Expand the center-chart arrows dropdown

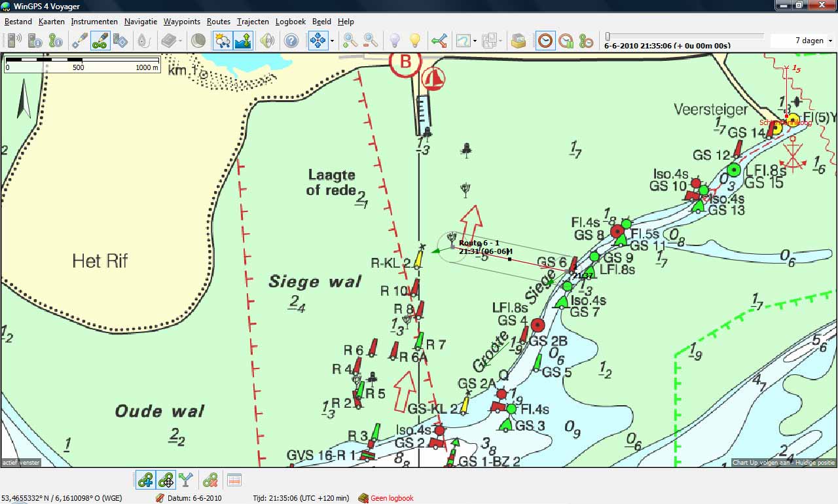click(x=333, y=41)
